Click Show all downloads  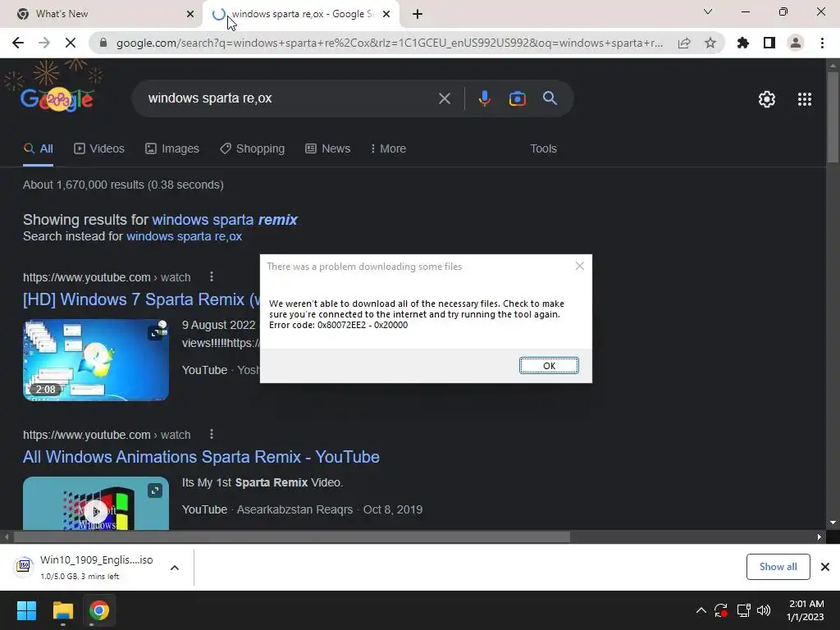[778, 567]
